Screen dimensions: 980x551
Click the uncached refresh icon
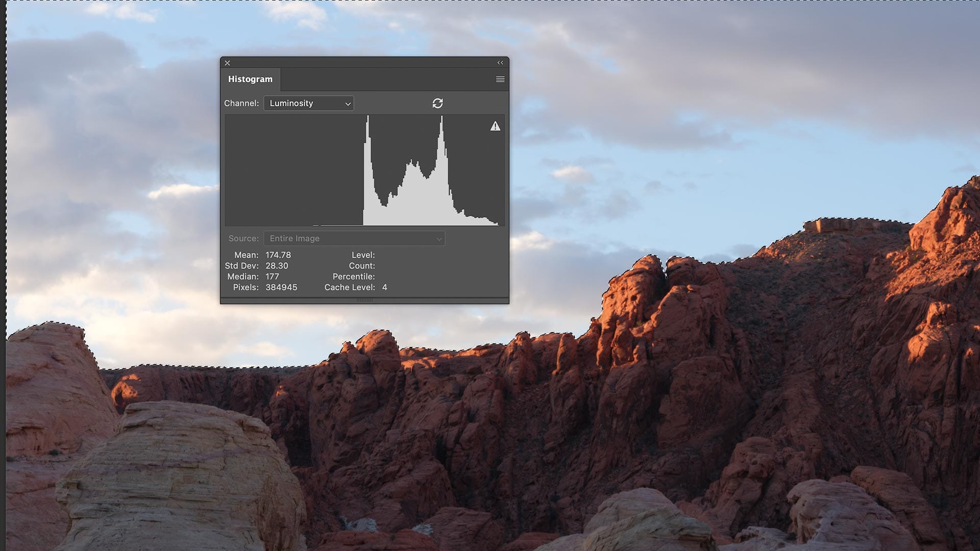point(437,103)
